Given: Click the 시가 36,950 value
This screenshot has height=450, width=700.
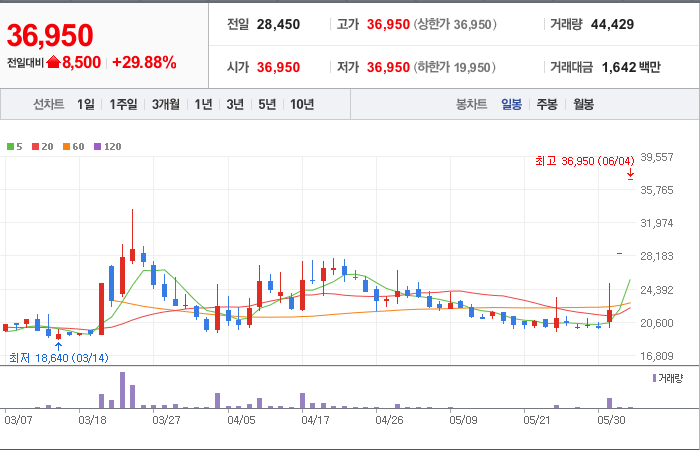Looking at the screenshot, I should [x=278, y=67].
